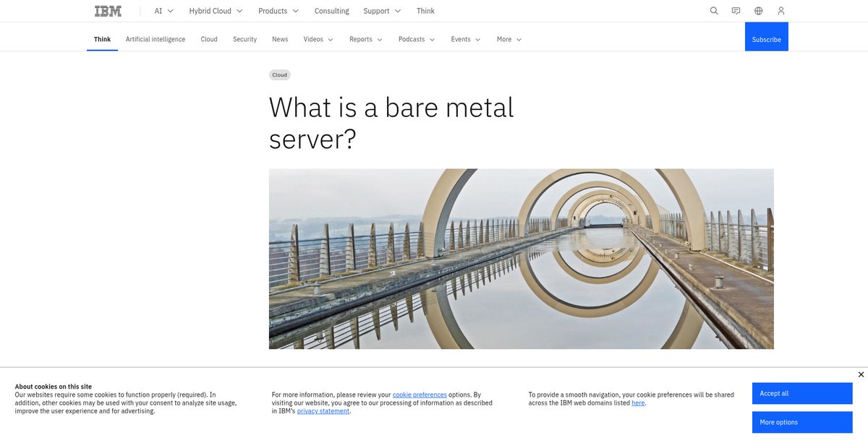Image resolution: width=868 pixels, height=448 pixels.
Task: Open the user profile icon
Action: pyautogui.click(x=781, y=11)
